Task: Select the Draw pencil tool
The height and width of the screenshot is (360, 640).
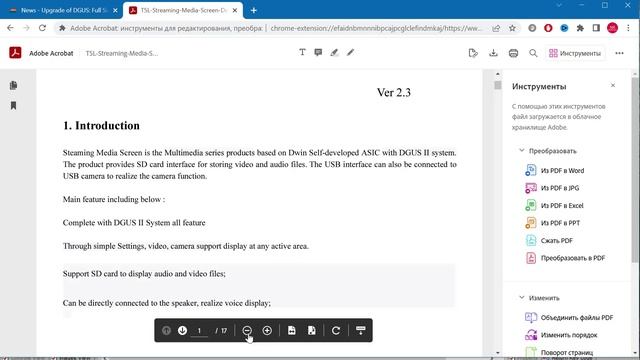Action: 351,52
